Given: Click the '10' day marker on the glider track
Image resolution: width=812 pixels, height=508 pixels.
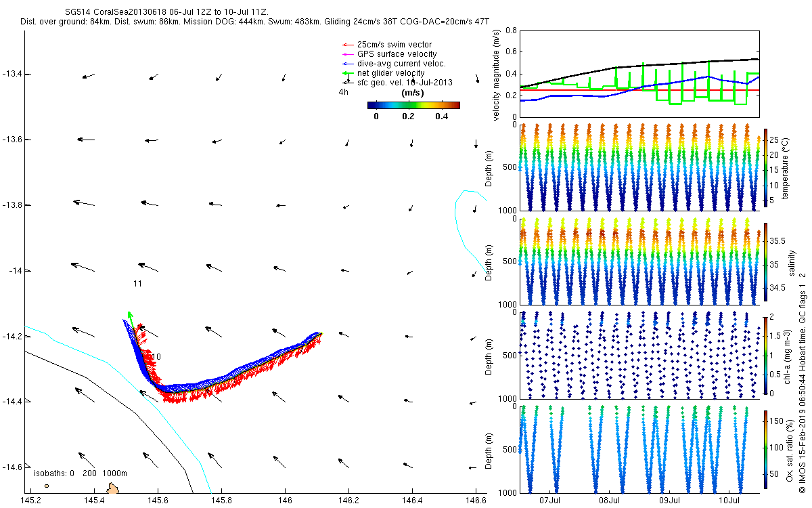Looking at the screenshot, I should point(156,356).
